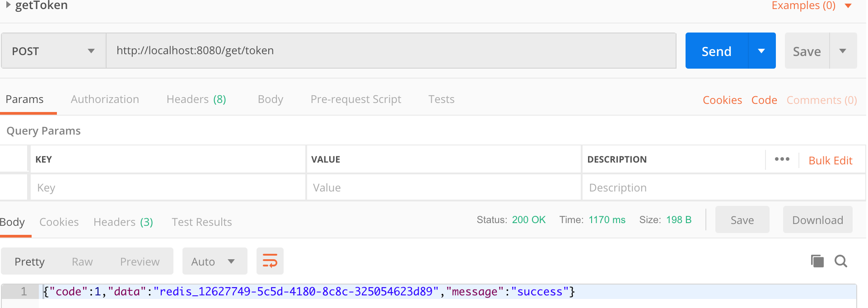868x308 pixels.
Task: Expand the getToken request name triangle
Action: coord(8,5)
